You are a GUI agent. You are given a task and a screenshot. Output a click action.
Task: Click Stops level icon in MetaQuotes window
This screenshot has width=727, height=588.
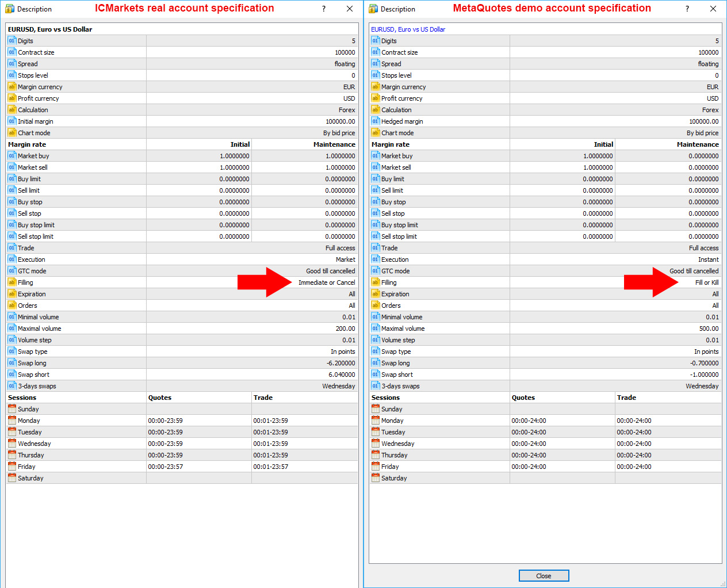(376, 75)
